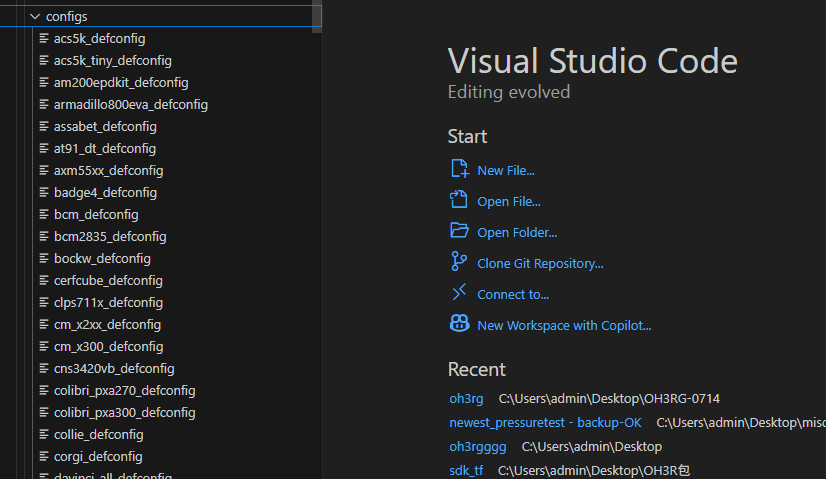Select Clone Git Repository... link
826x479 pixels.
(540, 263)
